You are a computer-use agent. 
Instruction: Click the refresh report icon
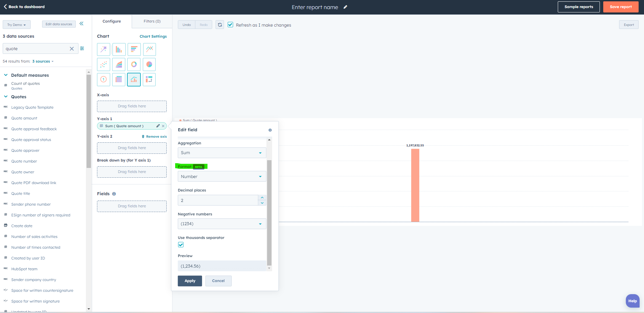[220, 25]
